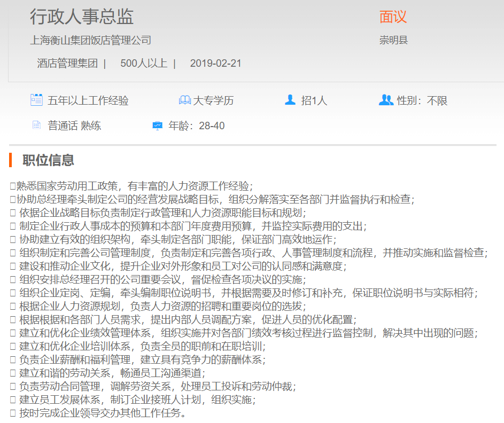The height and width of the screenshot is (423, 504).
Task: Click the single person recruit count icon
Action: click(x=290, y=100)
